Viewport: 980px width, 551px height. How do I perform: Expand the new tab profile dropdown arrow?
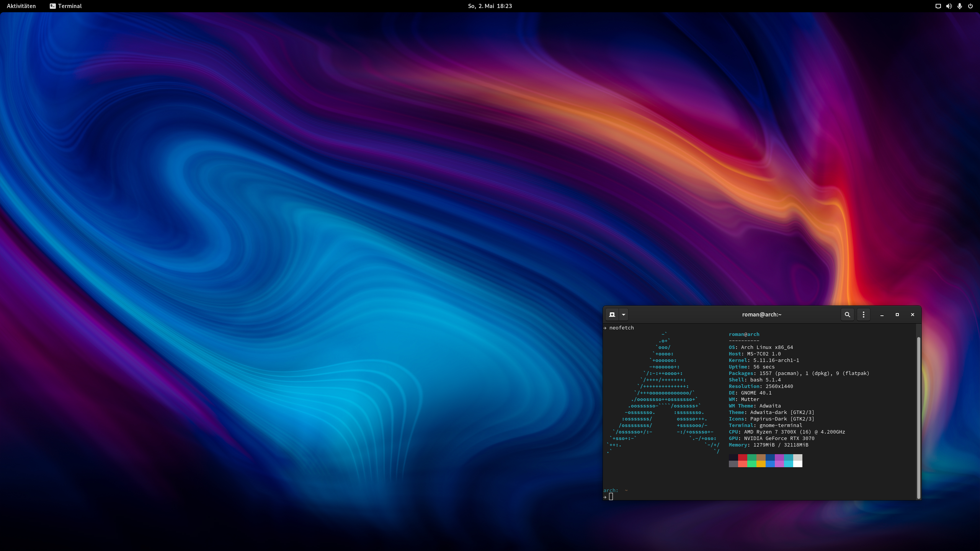click(624, 315)
